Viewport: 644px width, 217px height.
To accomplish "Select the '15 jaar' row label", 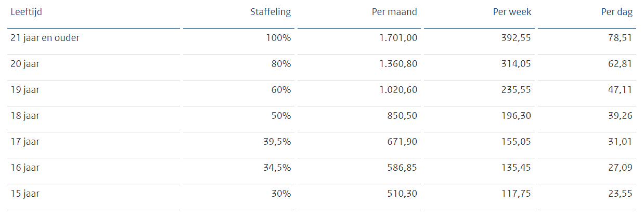I will [x=25, y=194].
